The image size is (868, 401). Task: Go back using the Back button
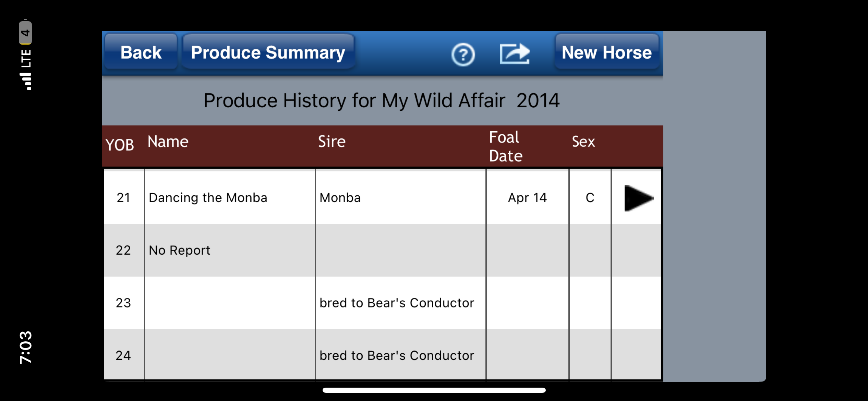click(141, 52)
